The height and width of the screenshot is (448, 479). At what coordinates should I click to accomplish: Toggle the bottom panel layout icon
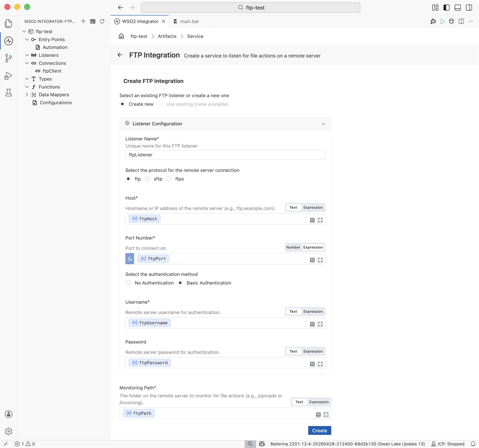457,8
